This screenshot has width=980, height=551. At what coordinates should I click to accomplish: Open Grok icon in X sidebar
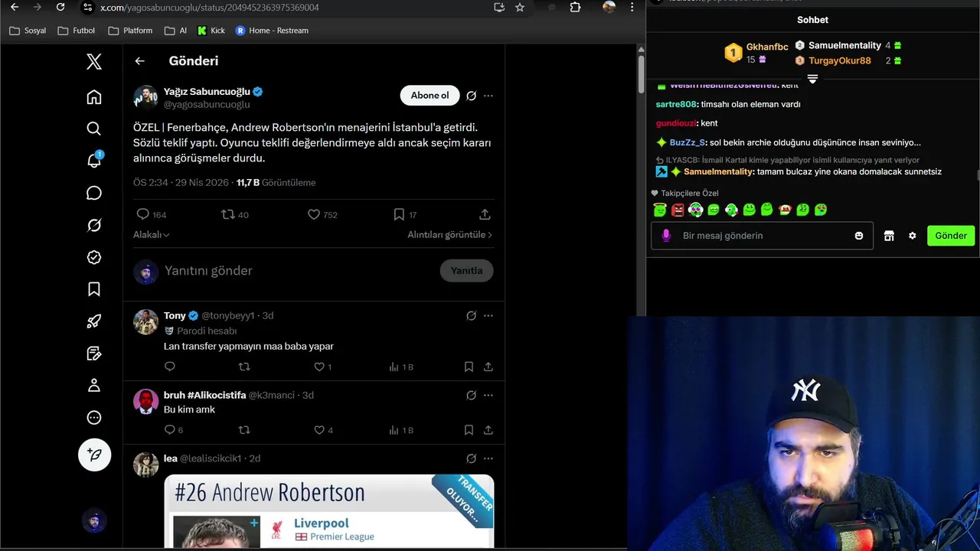[x=94, y=225]
